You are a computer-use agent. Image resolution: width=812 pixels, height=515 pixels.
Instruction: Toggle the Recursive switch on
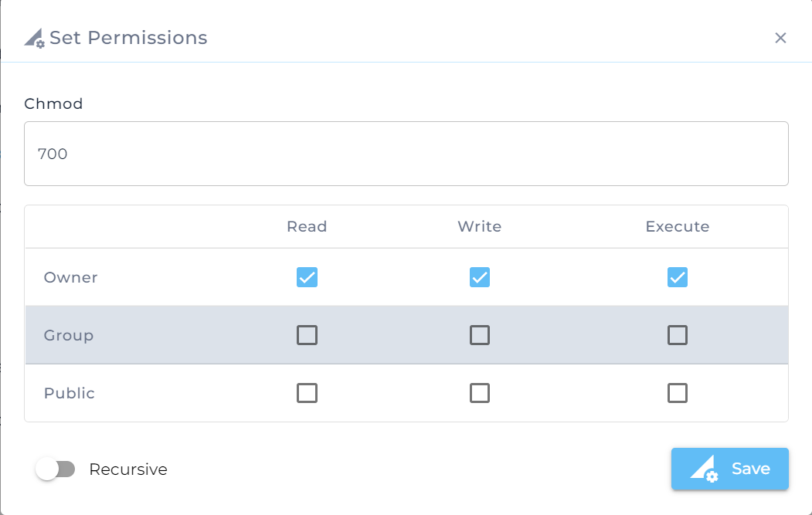(x=55, y=469)
